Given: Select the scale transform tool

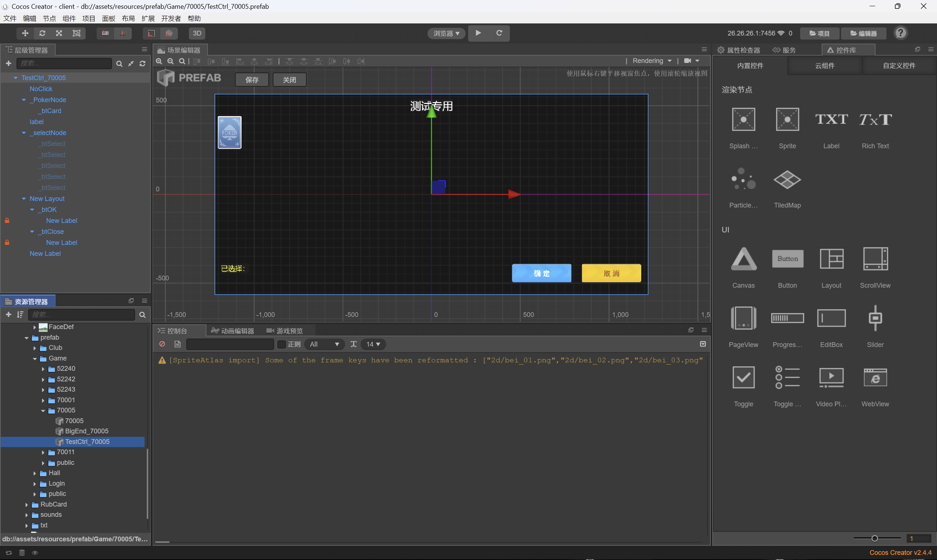Looking at the screenshot, I should click(x=59, y=33).
